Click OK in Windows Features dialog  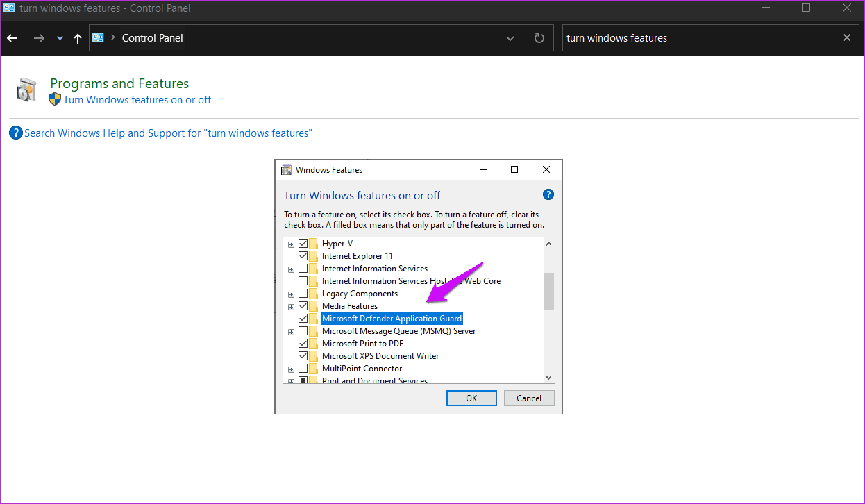coord(471,398)
